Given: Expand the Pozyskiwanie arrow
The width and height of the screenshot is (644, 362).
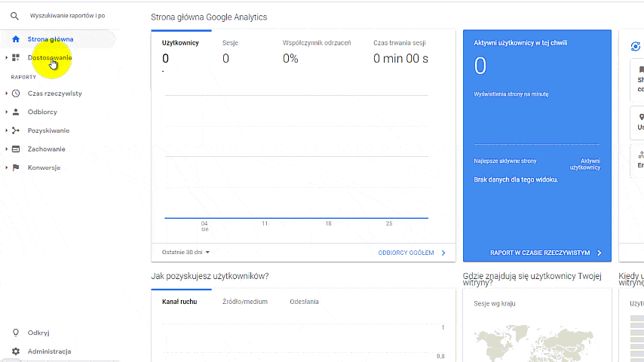Looking at the screenshot, I should pos(6,130).
